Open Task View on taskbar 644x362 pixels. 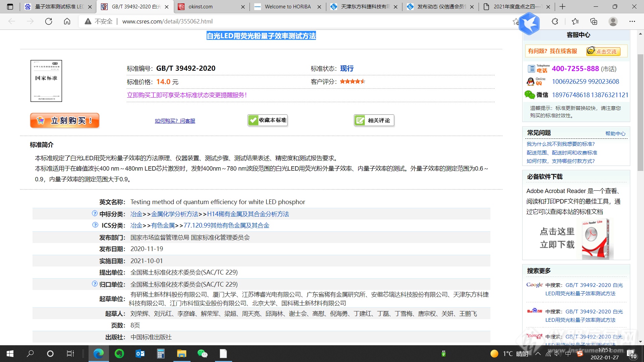click(x=70, y=354)
